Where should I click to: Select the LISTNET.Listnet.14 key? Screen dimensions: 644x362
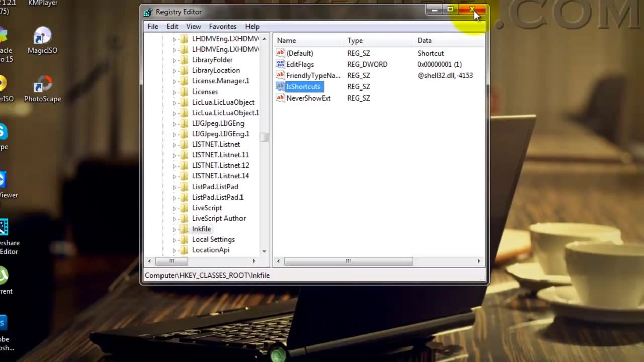click(x=220, y=176)
